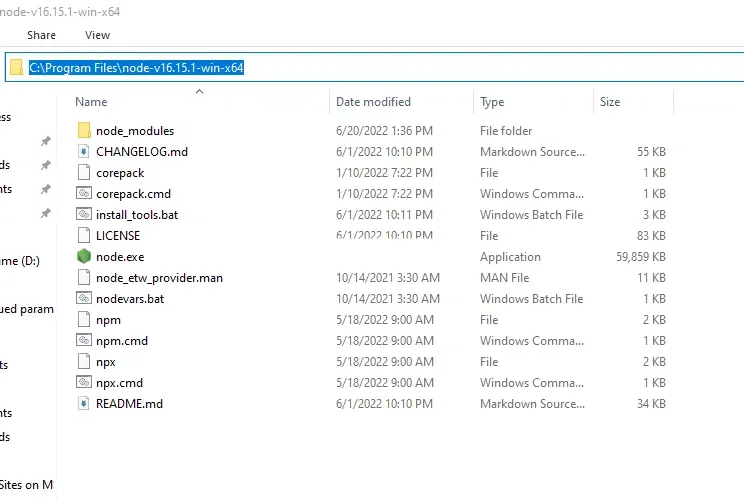Select the README.md file name
This screenshot has height=500, width=744.
tap(129, 404)
